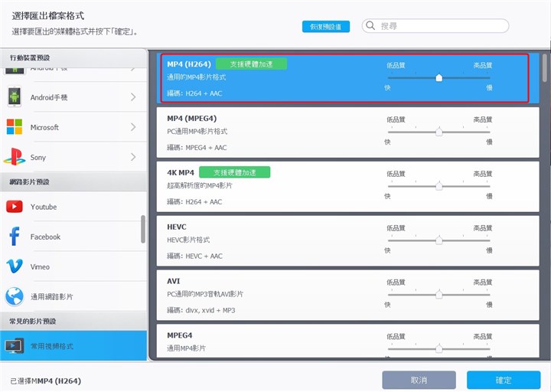The height and width of the screenshot is (392, 551).
Task: Click the Facebook f icon
Action: [15, 237]
